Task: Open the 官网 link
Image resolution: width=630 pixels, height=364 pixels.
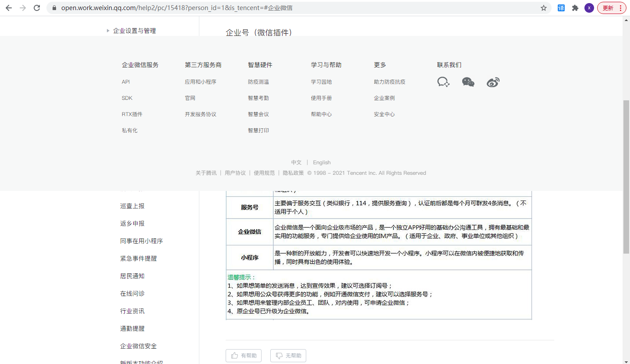Action: click(x=190, y=98)
